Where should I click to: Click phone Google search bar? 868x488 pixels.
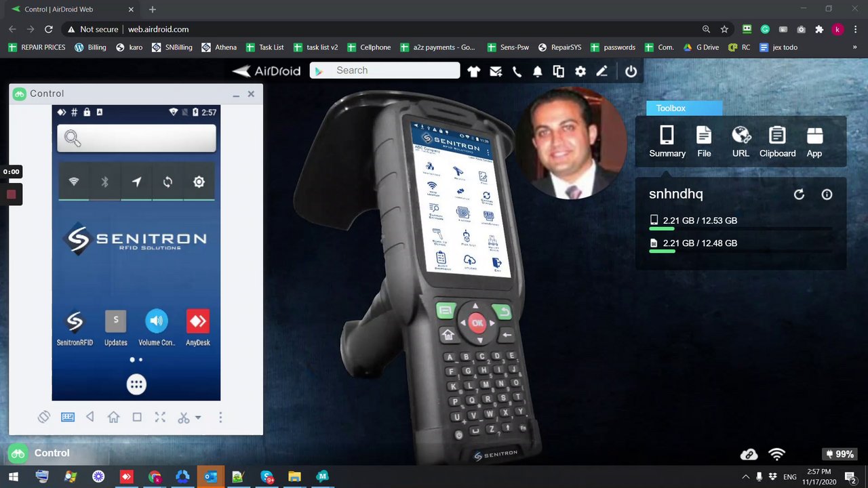coord(136,138)
